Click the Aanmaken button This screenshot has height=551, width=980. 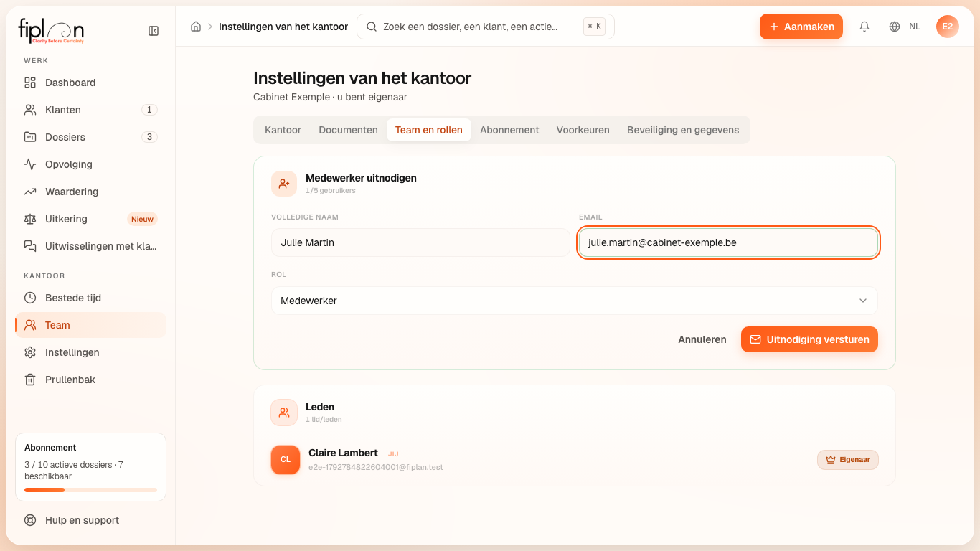pos(801,27)
